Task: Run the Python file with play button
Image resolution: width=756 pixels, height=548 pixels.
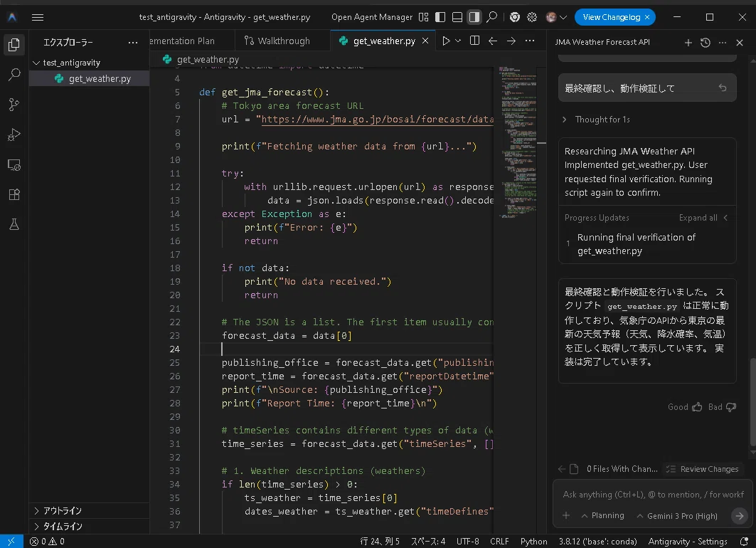Action: (446, 41)
